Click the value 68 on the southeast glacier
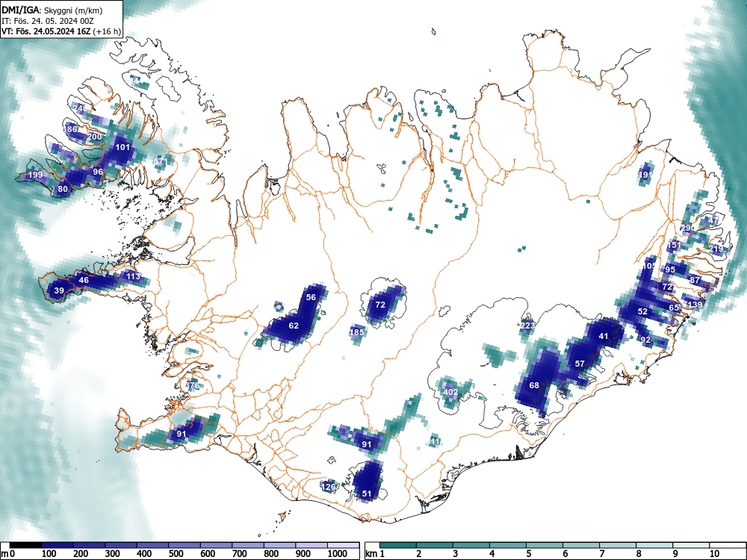The width and height of the screenshot is (747, 560). click(x=534, y=385)
